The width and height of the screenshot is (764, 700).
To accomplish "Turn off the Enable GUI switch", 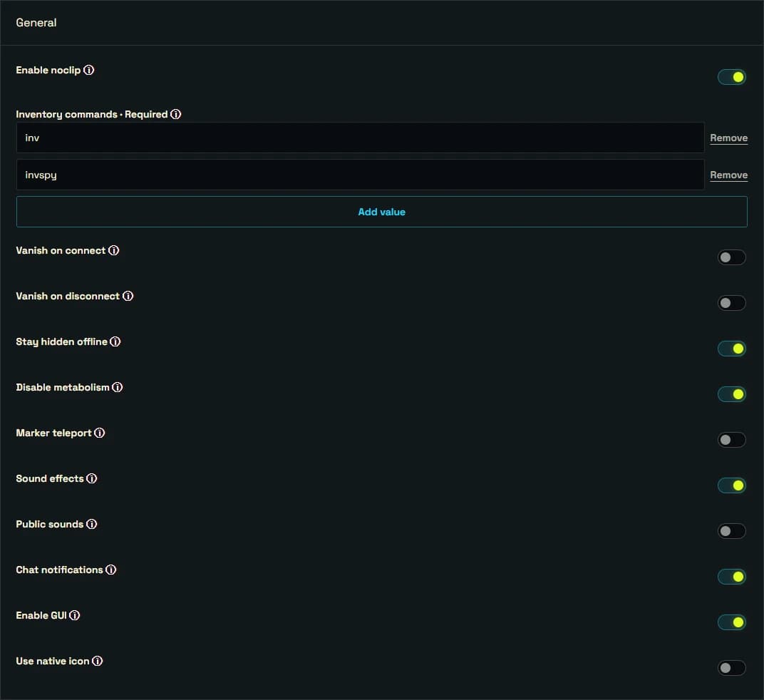I will click(x=731, y=622).
